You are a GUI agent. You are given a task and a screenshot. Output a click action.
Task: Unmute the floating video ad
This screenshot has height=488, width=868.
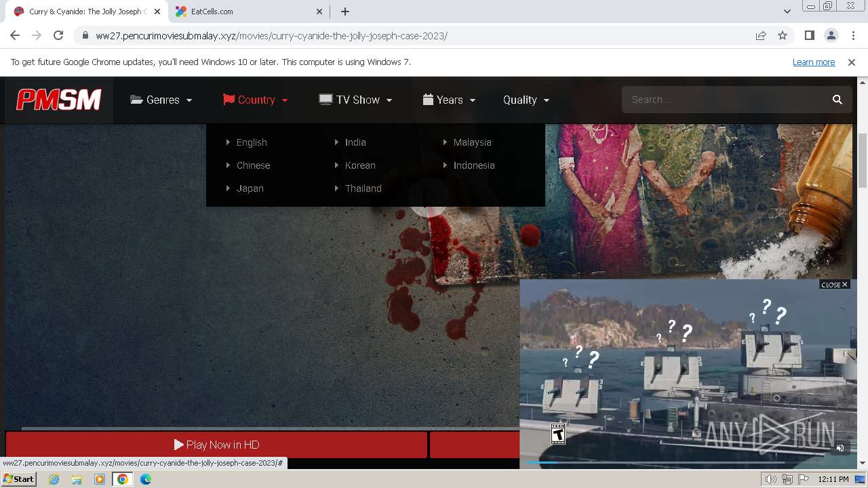pos(840,448)
